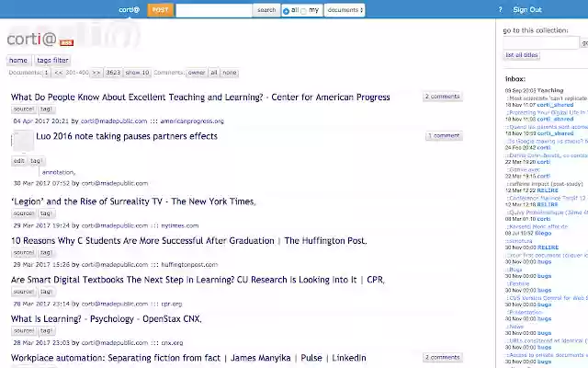
Task: Open the tags filter tab
Action: 52,60
